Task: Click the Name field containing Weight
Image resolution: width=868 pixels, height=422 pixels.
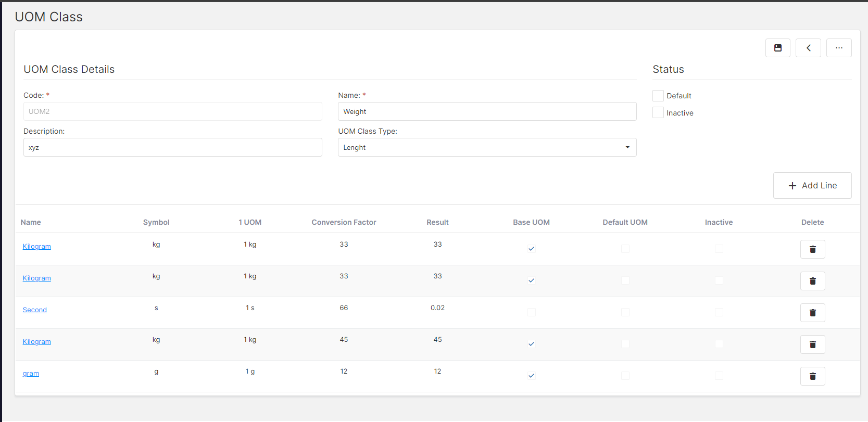Action: [x=487, y=111]
